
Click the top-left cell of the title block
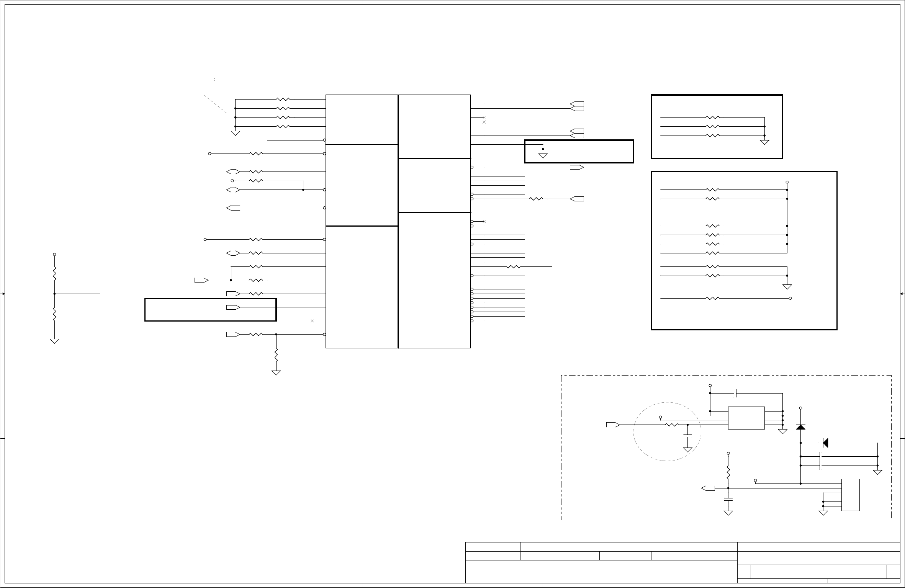tap(493, 547)
